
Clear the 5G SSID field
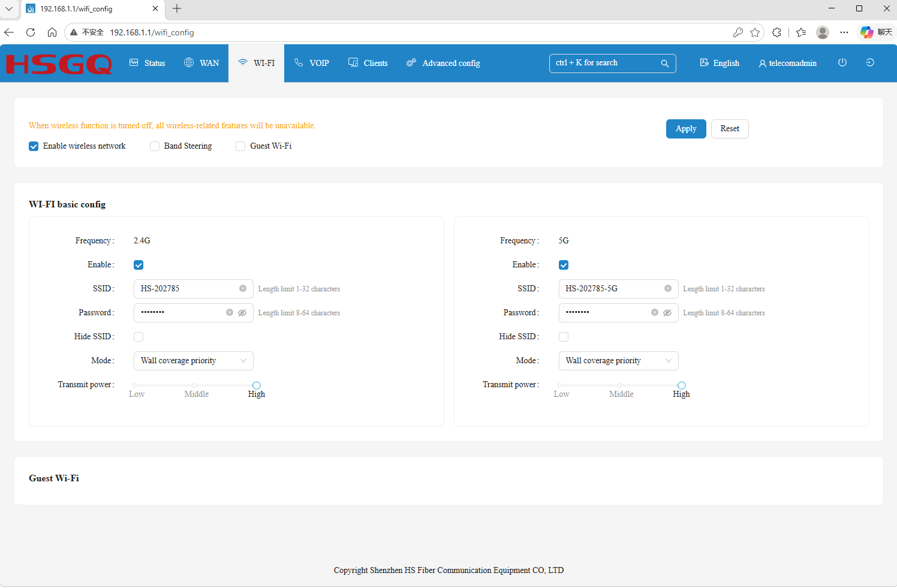tap(668, 288)
